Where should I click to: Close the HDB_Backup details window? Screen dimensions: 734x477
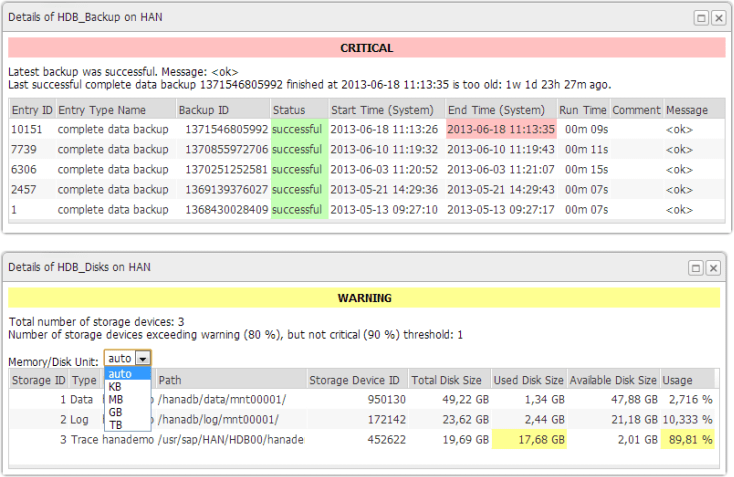coord(714,18)
